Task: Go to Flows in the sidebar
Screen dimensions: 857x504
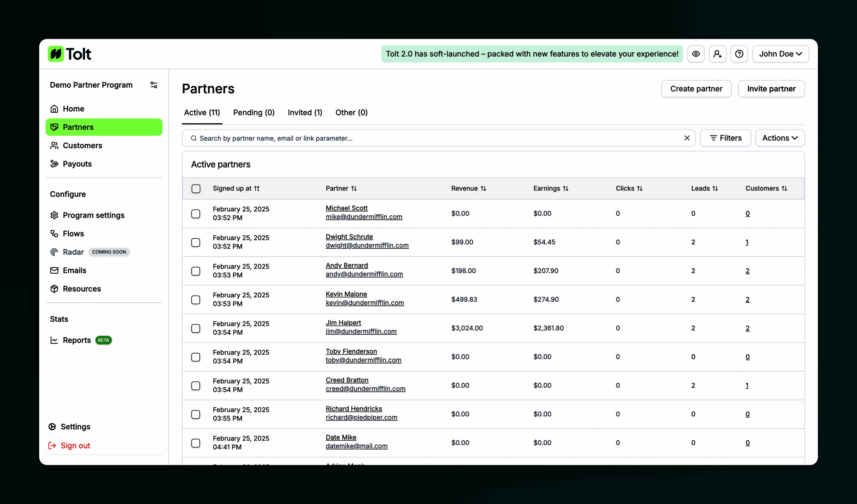Action: 73,234
